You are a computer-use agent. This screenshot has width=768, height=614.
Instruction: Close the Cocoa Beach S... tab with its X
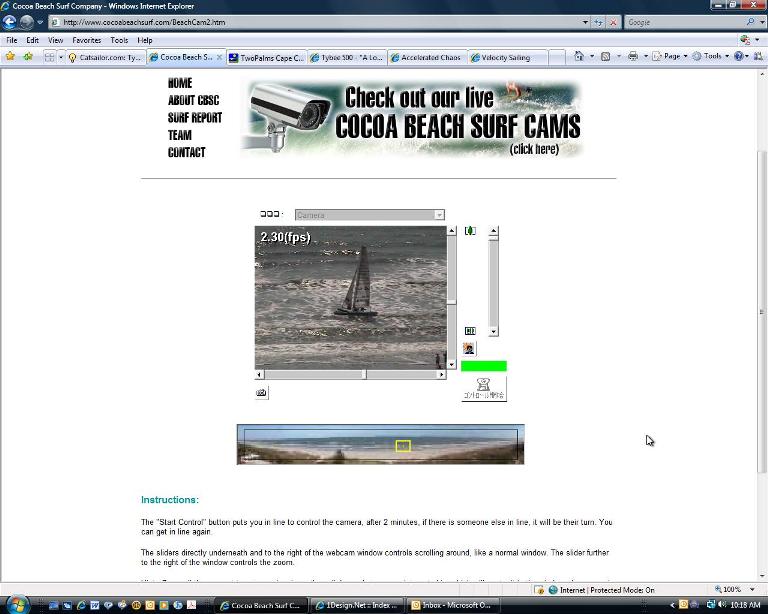[219, 57]
